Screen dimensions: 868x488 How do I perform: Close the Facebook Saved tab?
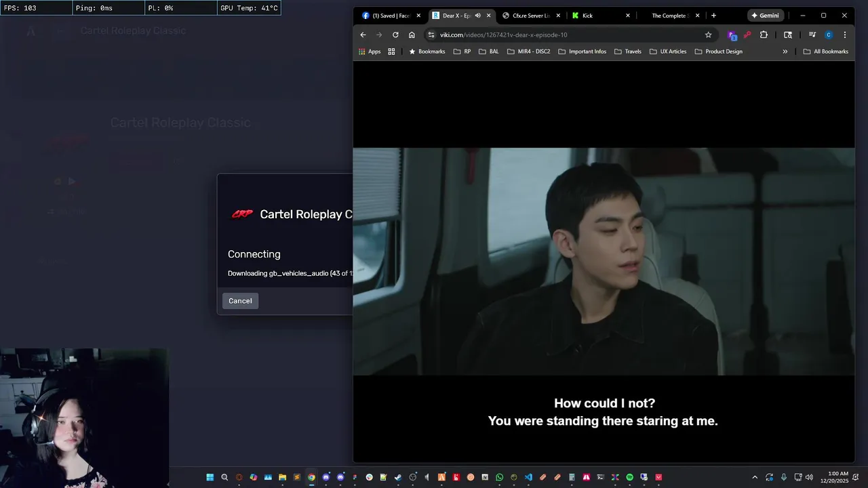click(x=418, y=16)
